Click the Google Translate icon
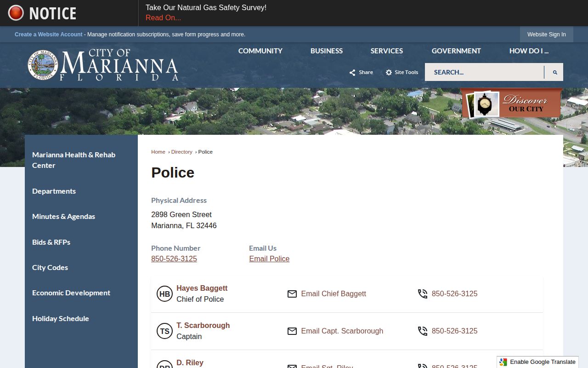588x368 pixels. point(503,362)
